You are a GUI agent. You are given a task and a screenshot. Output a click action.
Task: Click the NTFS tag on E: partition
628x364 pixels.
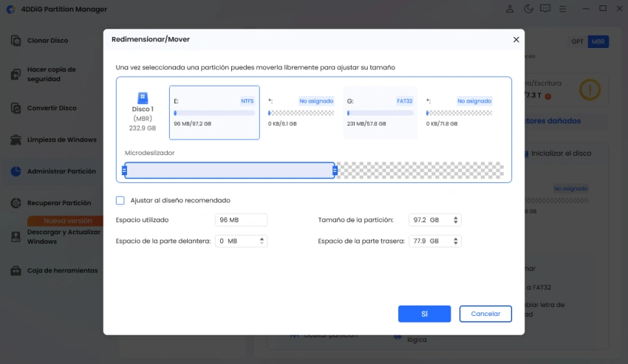coord(247,101)
